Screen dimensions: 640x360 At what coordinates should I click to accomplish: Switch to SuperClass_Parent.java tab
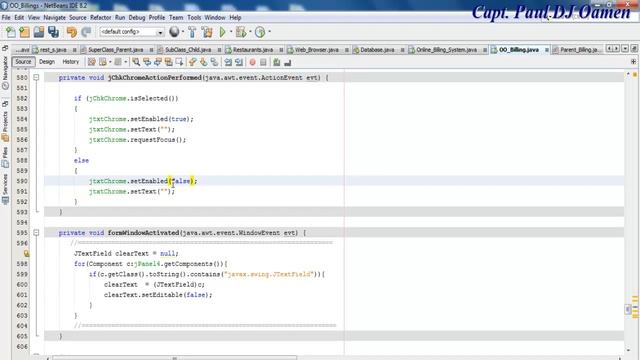[116, 50]
